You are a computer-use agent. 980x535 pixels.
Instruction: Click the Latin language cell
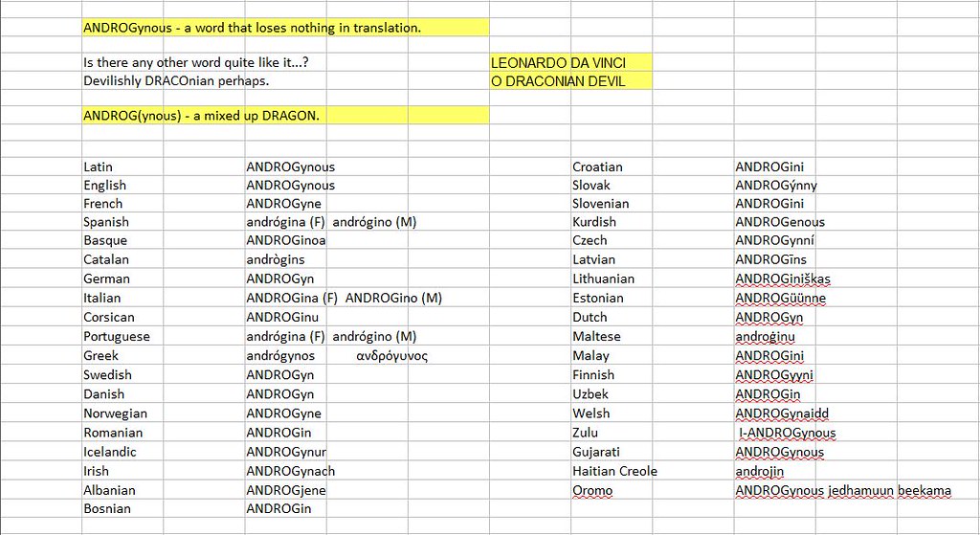pos(99,167)
